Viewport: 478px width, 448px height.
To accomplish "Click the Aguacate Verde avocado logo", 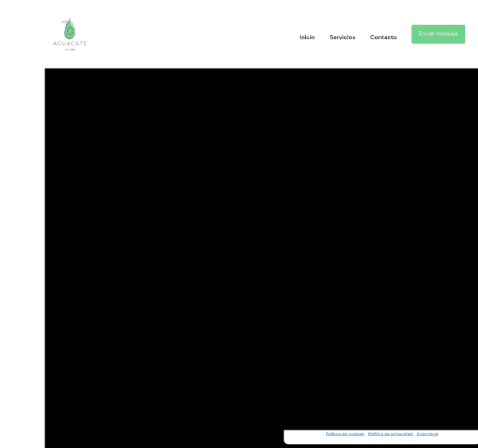I will pos(70,34).
